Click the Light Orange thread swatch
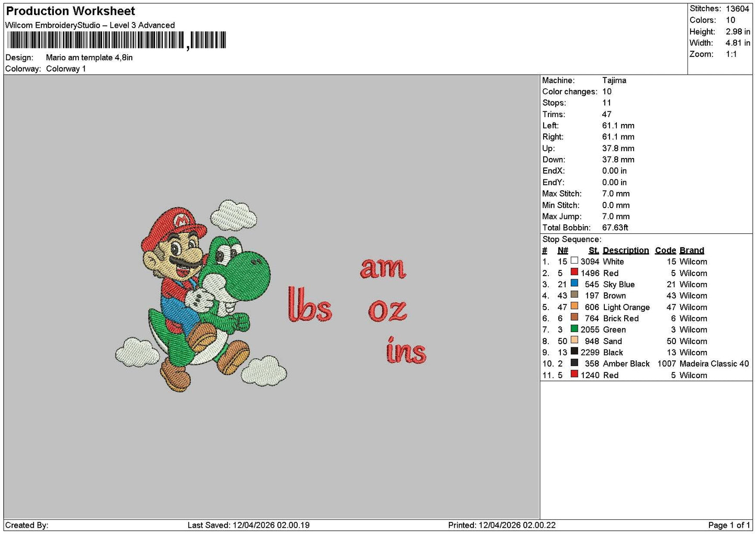Image resolution: width=756 pixels, height=534 pixels. coord(574,306)
